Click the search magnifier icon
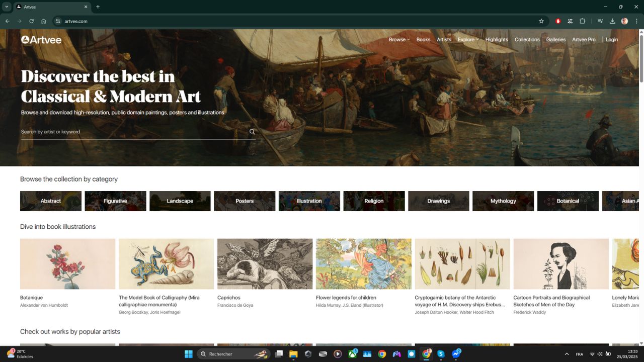This screenshot has height=362, width=644. pos(252,131)
